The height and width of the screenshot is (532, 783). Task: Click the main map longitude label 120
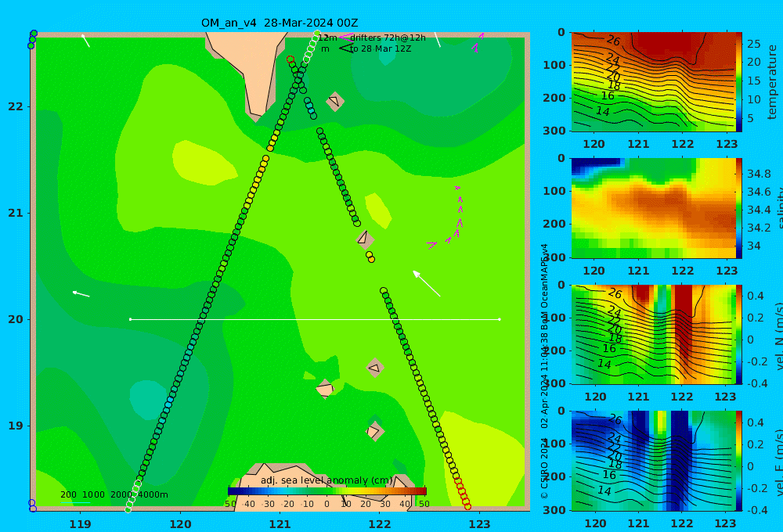[x=180, y=524]
